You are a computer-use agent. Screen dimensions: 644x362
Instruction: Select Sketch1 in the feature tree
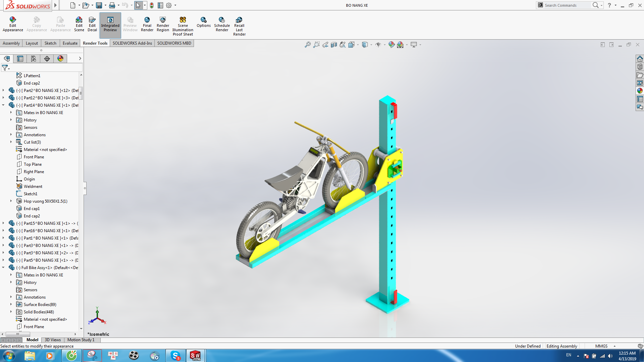(x=30, y=194)
